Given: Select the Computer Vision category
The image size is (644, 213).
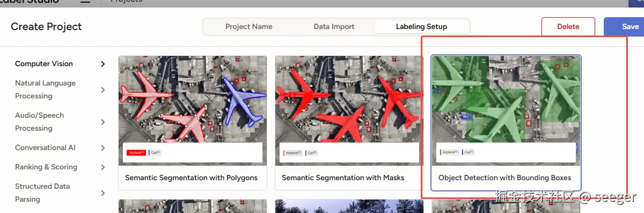Looking at the screenshot, I should [x=44, y=63].
